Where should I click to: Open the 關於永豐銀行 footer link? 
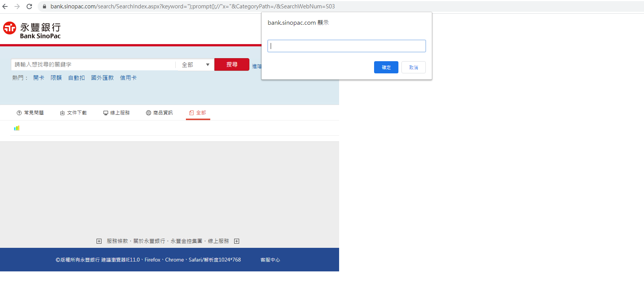pyautogui.click(x=149, y=241)
